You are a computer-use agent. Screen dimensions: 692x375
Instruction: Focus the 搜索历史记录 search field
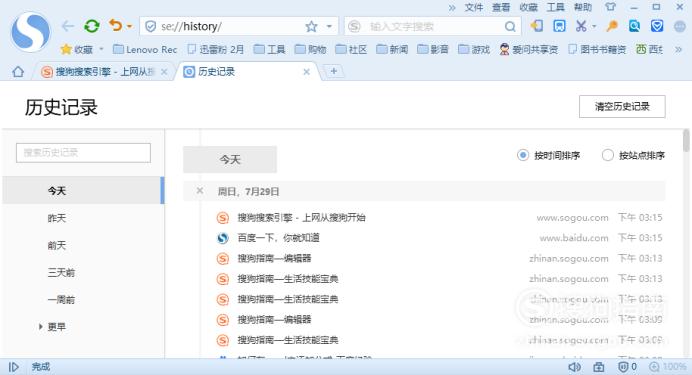[83, 153]
